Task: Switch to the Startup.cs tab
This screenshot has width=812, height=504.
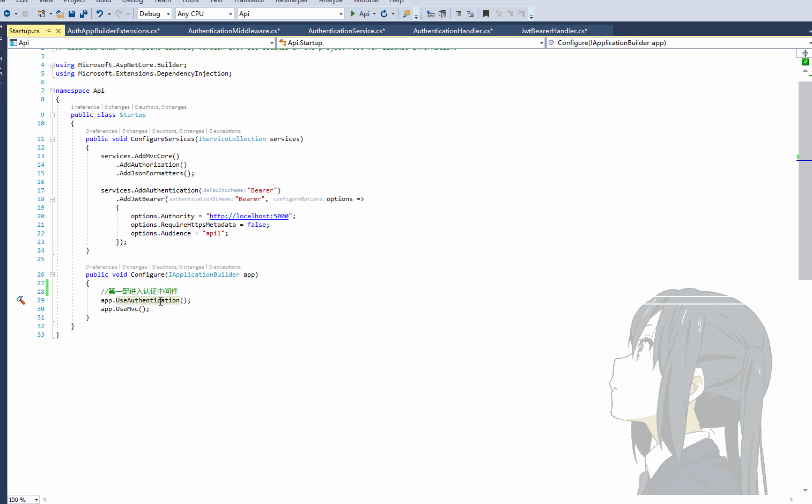Action: (25, 31)
